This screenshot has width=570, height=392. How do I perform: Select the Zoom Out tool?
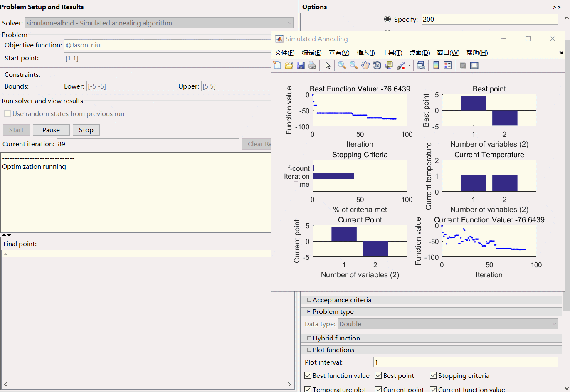[353, 66]
